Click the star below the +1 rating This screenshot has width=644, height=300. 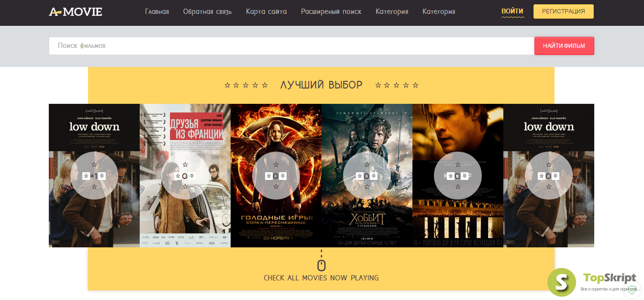(94, 187)
